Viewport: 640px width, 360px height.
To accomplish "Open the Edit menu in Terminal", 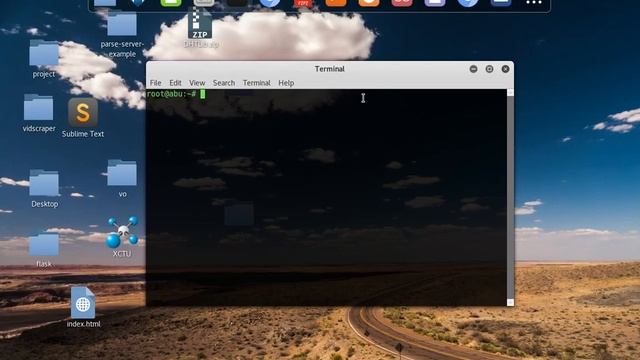I will 175,83.
